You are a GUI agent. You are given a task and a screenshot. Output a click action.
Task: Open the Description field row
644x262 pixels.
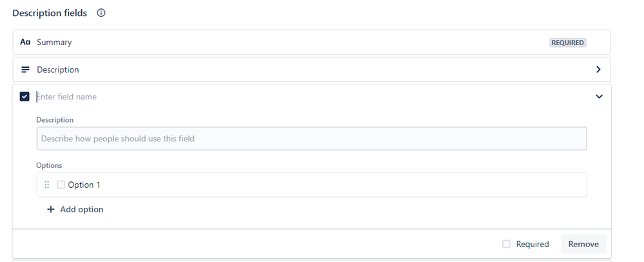point(312,70)
